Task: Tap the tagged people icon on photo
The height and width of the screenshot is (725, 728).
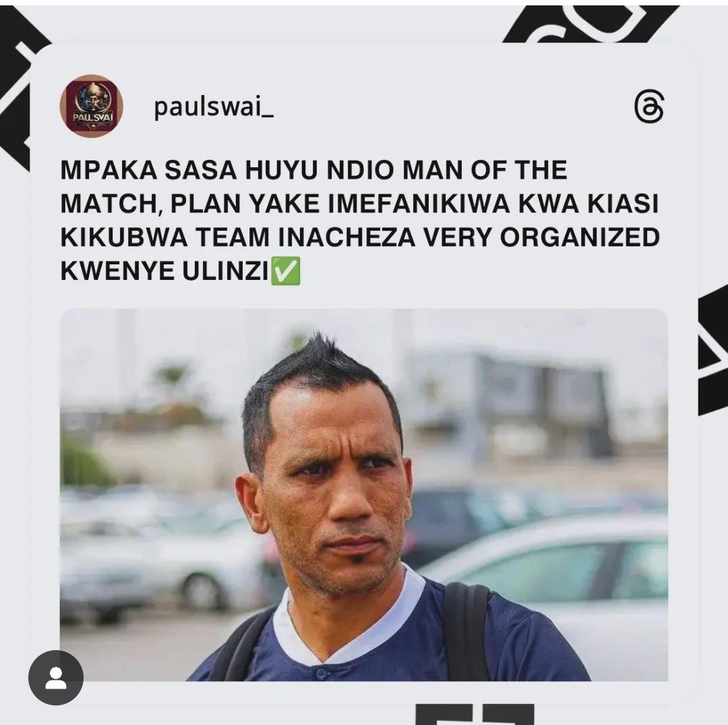Action: coord(56,678)
